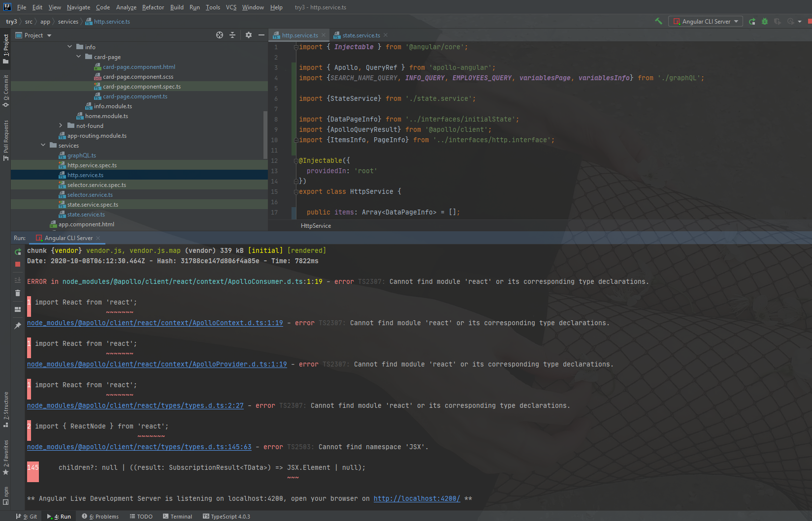The width and height of the screenshot is (812, 521).
Task: Hide the Project panel with minus icon
Action: (261, 35)
